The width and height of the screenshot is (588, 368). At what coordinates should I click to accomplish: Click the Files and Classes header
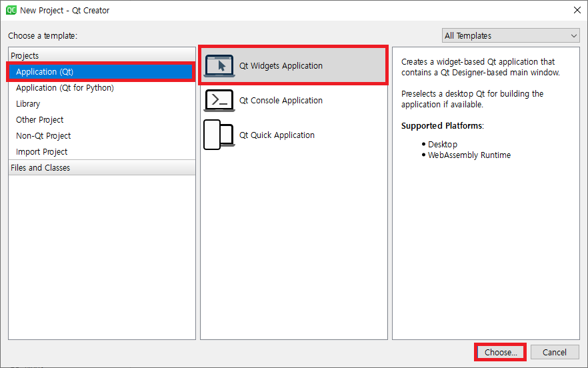coord(101,168)
